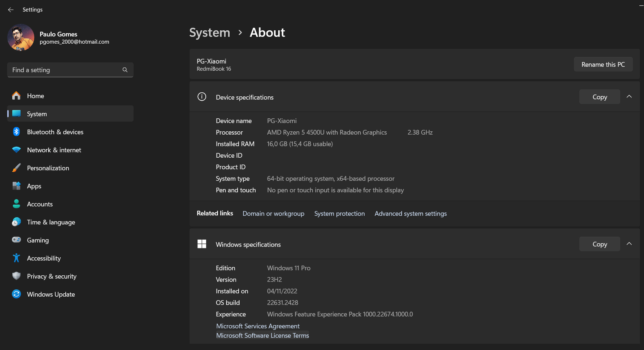This screenshot has width=644, height=350.
Task: Open Domain or workgroup link
Action: tap(273, 214)
